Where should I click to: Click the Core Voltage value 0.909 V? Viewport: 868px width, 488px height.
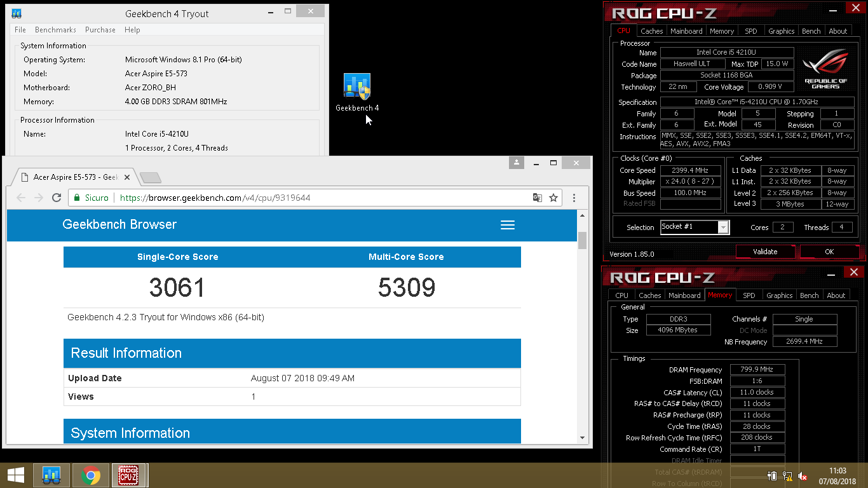pos(770,87)
